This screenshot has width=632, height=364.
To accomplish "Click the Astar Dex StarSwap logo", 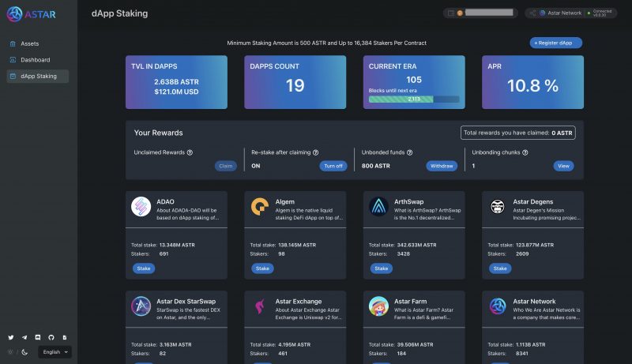I will (141, 306).
